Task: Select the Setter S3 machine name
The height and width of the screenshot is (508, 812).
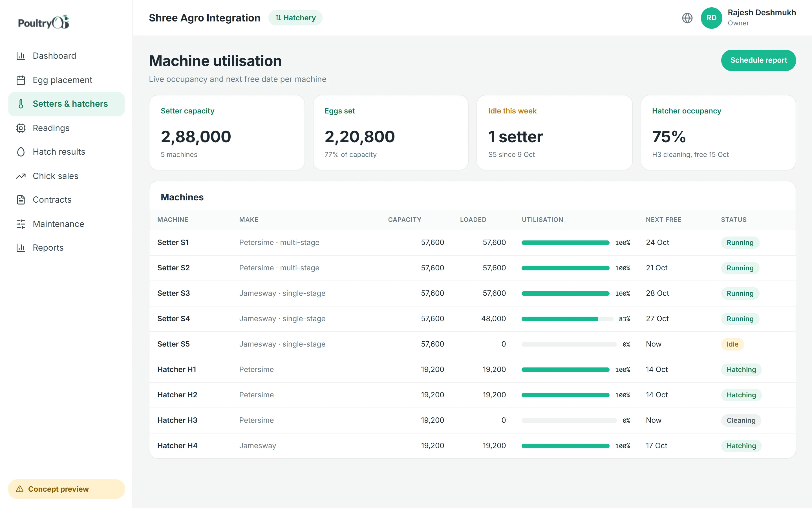Action: [x=173, y=293]
